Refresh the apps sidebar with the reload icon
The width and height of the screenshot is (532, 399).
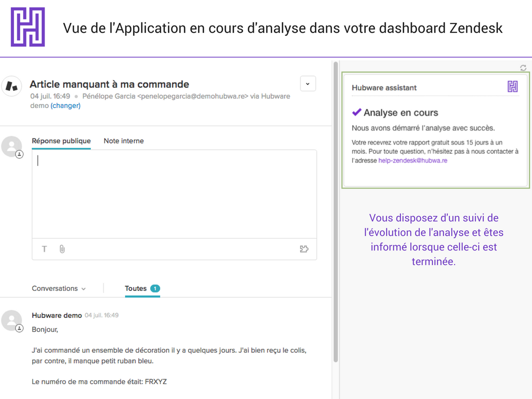pos(523,68)
